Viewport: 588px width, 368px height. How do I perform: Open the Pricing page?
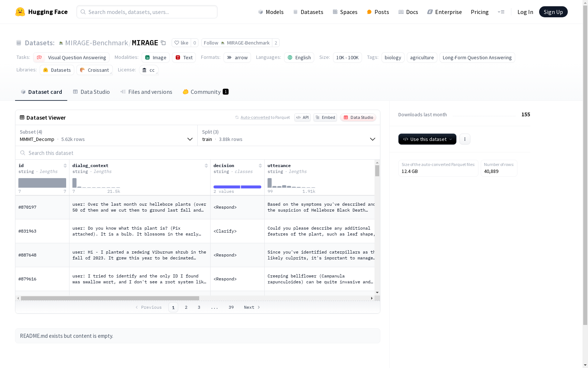(480, 12)
